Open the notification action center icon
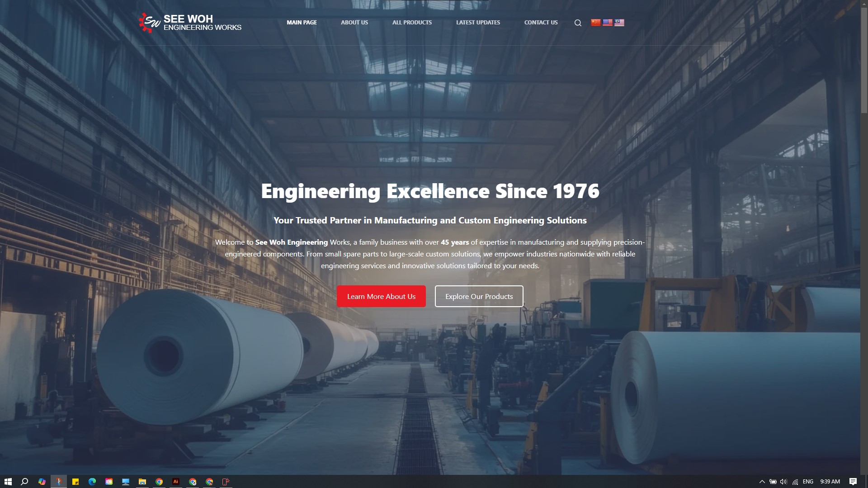This screenshot has width=868, height=488. (x=853, y=482)
